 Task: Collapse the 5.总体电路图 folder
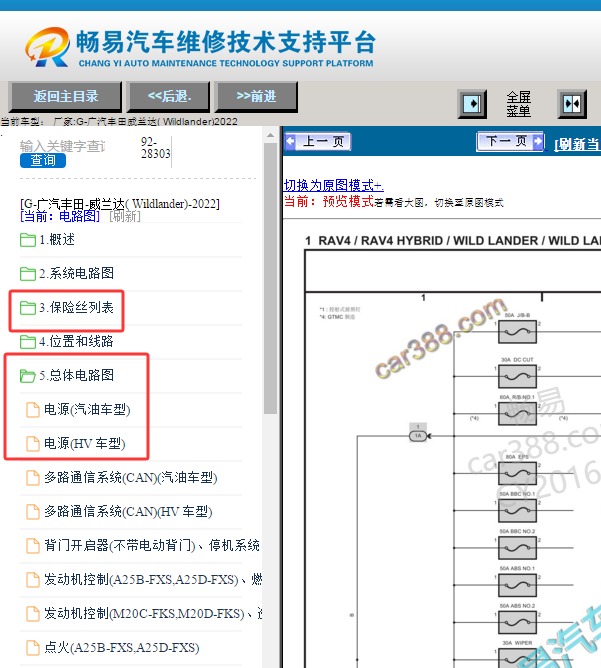pyautogui.click(x=77, y=375)
